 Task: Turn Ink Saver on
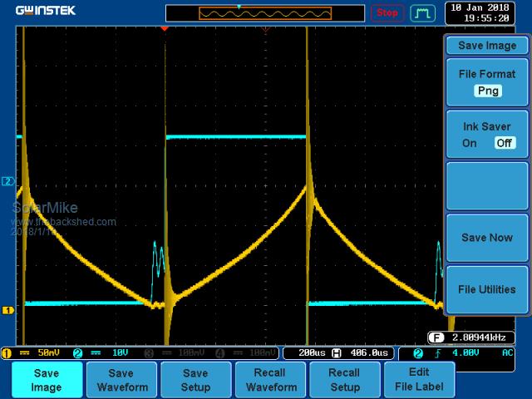pyautogui.click(x=470, y=143)
